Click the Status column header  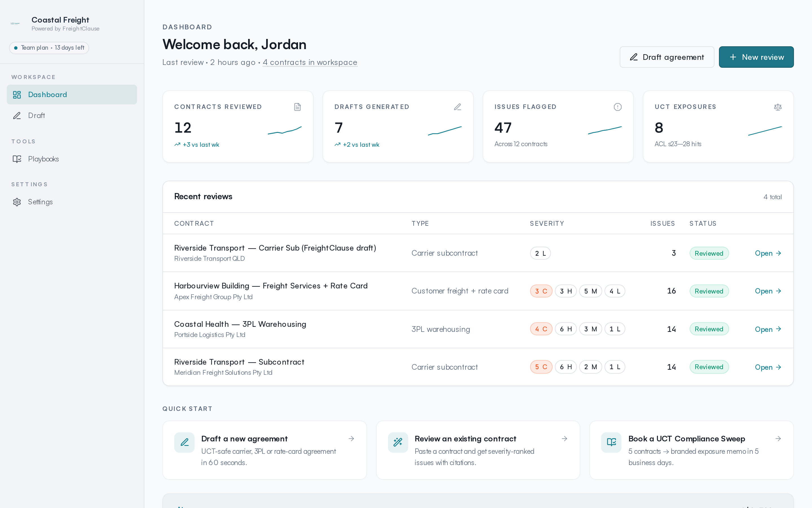(x=703, y=224)
